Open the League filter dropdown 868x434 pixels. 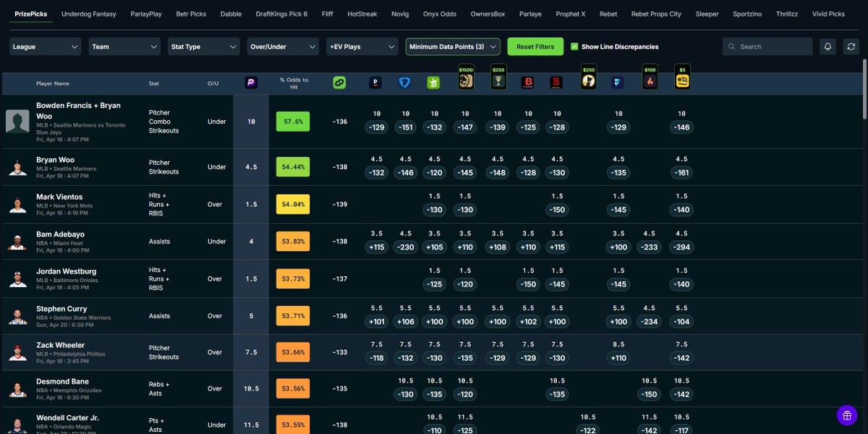[x=46, y=46]
